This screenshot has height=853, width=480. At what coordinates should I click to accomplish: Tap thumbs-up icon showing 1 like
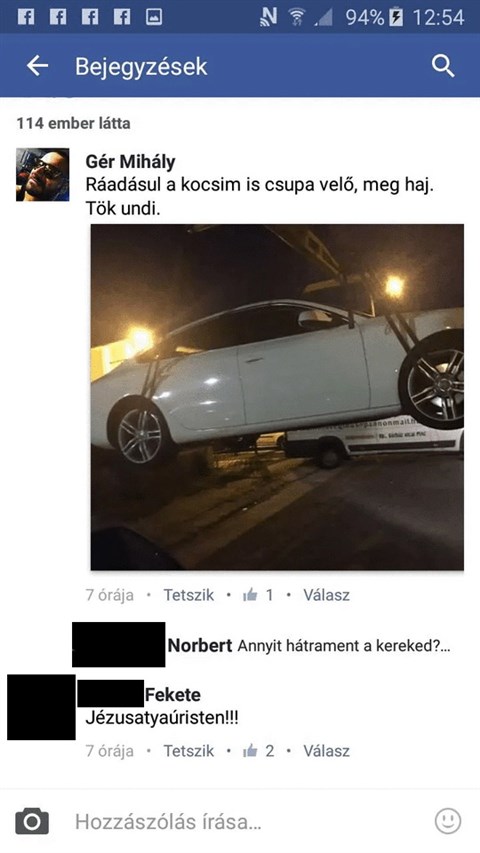click(250, 595)
